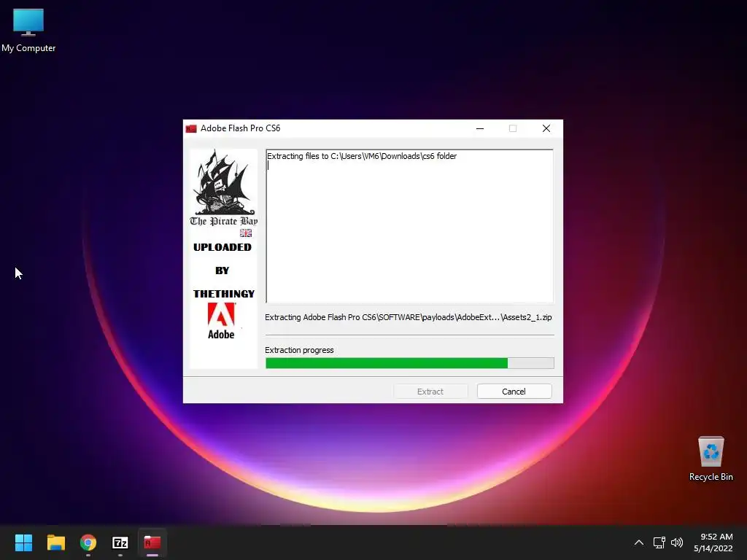This screenshot has height=560, width=747.
Task: Launch File Explorer from the taskbar
Action: 55,542
